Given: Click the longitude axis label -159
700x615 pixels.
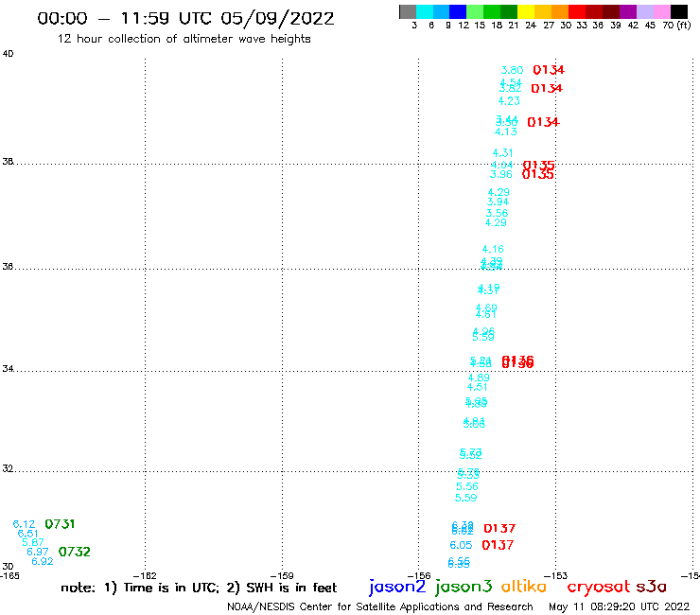Looking at the screenshot, I should tap(282, 576).
